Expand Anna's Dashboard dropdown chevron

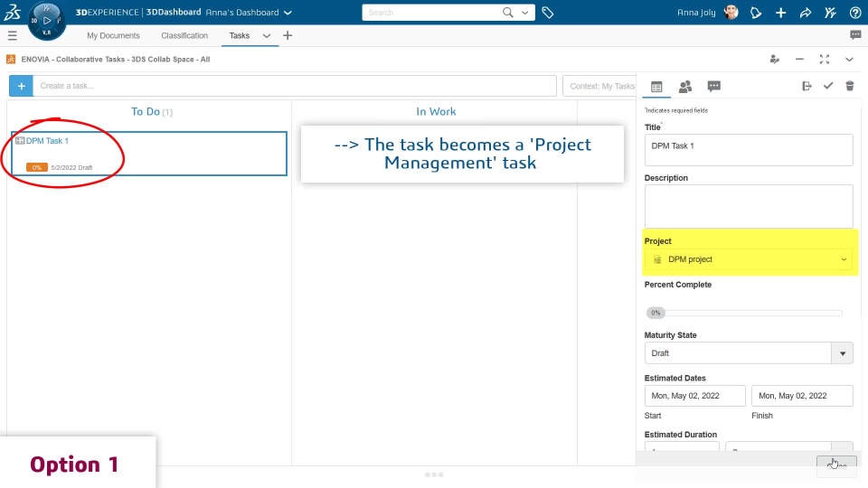(288, 12)
